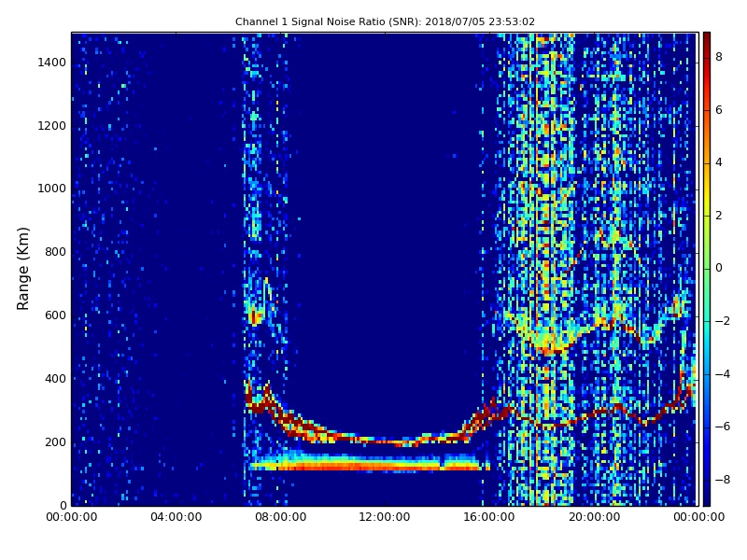Click the 200 range tick label
The height and width of the screenshot is (560, 747).
point(55,441)
